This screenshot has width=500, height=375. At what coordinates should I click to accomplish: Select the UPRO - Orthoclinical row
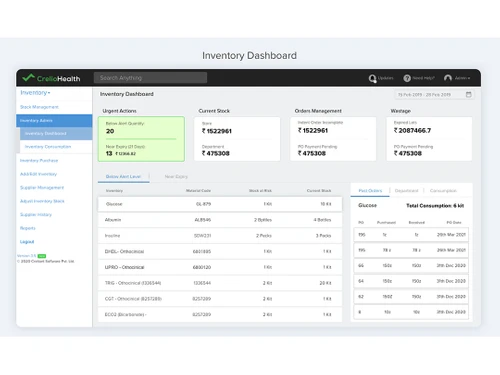point(220,267)
